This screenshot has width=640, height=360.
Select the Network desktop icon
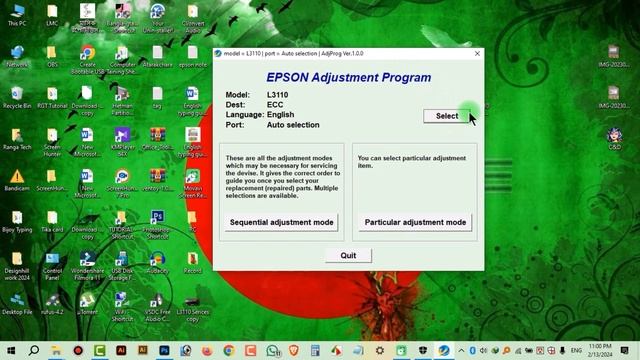point(17,56)
